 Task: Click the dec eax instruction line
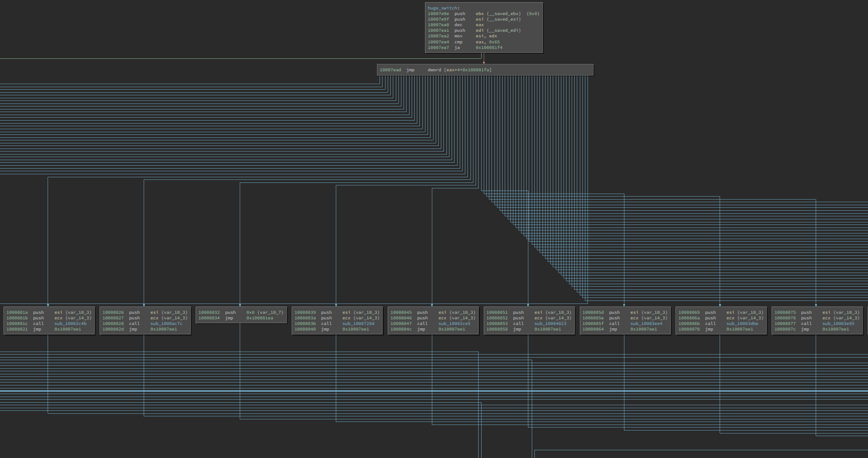point(458,25)
